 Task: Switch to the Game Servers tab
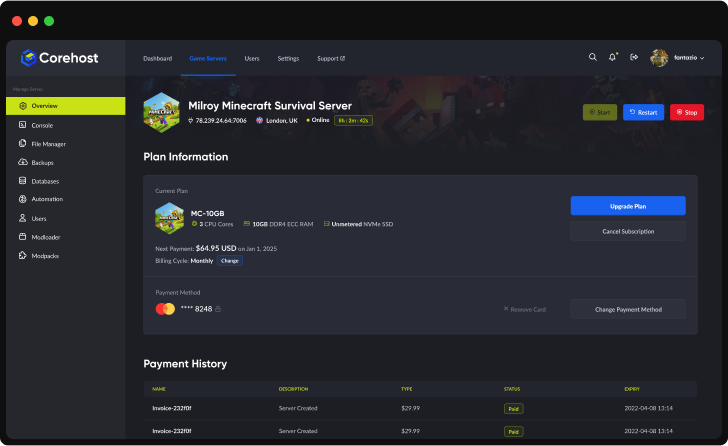208,58
